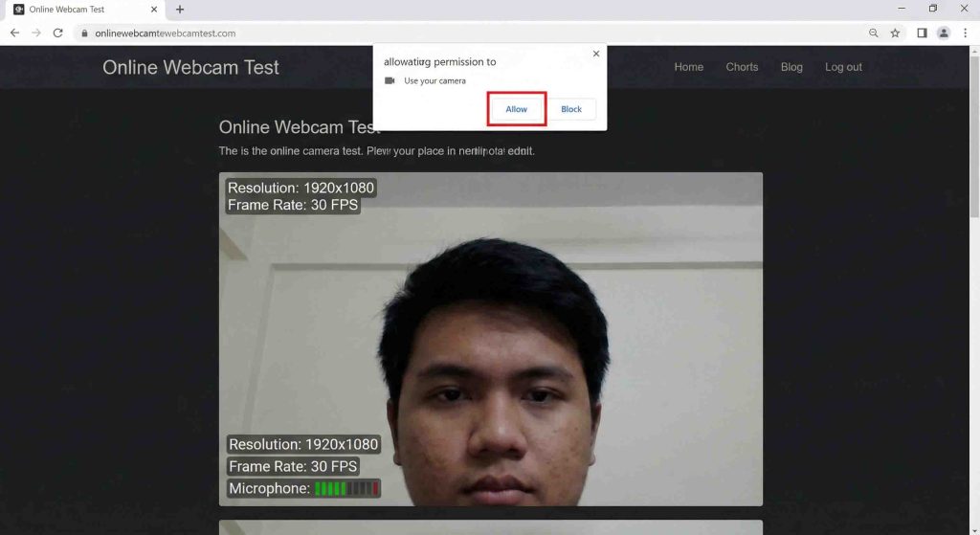The width and height of the screenshot is (980, 535).
Task: Open a new tab with the plus button
Action: click(180, 10)
